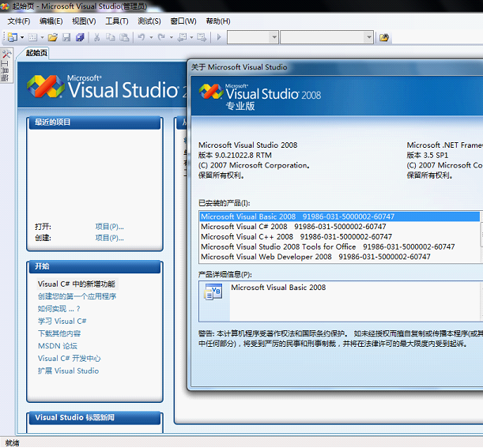Select Microsoft Visual C# 2008 in installed products

coord(339,227)
